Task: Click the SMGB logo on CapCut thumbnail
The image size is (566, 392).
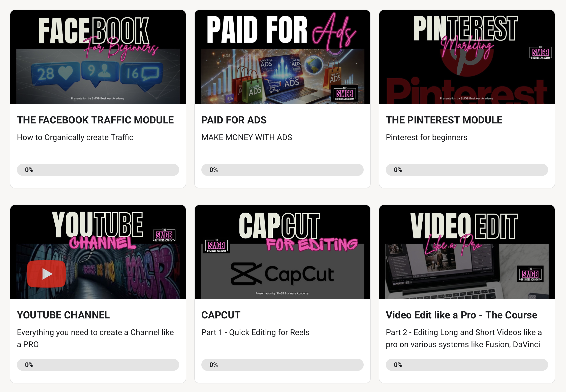Action: click(216, 246)
